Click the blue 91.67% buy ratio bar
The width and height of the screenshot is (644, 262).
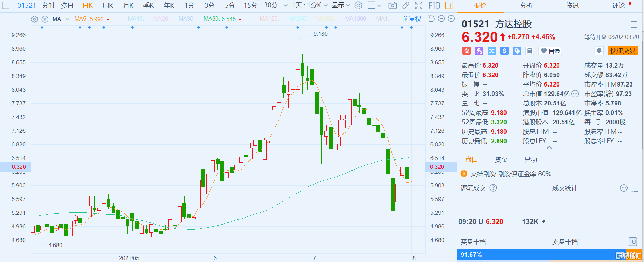point(533,255)
